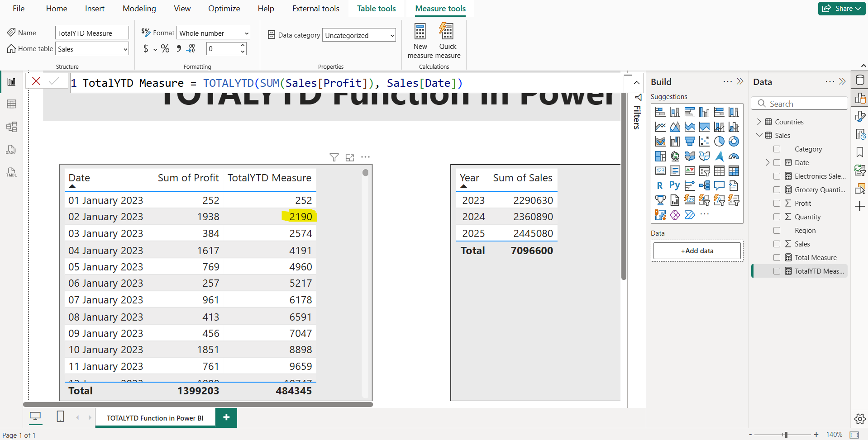Screen dimensions: 868x440
Task: Open the Modeling ribbon menu
Action: 139,8
